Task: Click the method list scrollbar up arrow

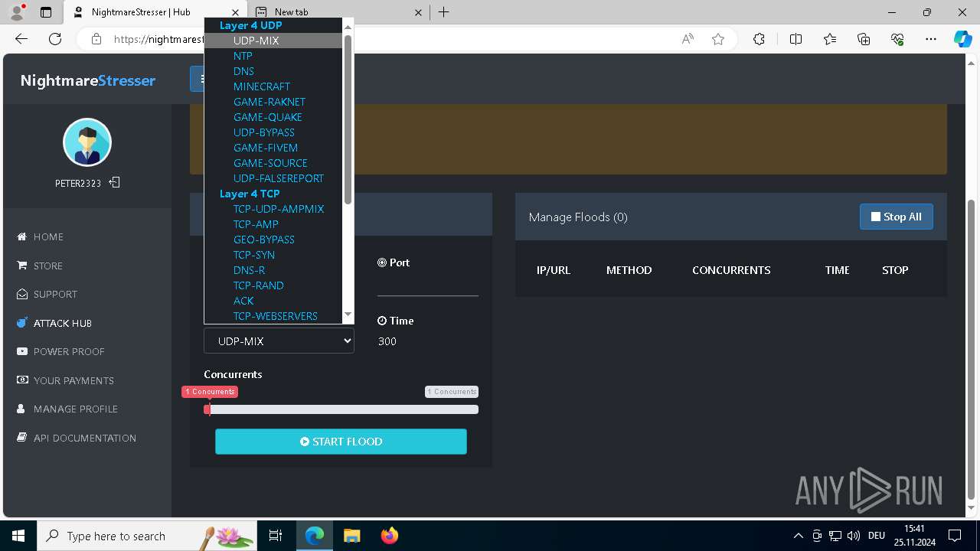Action: tap(348, 27)
